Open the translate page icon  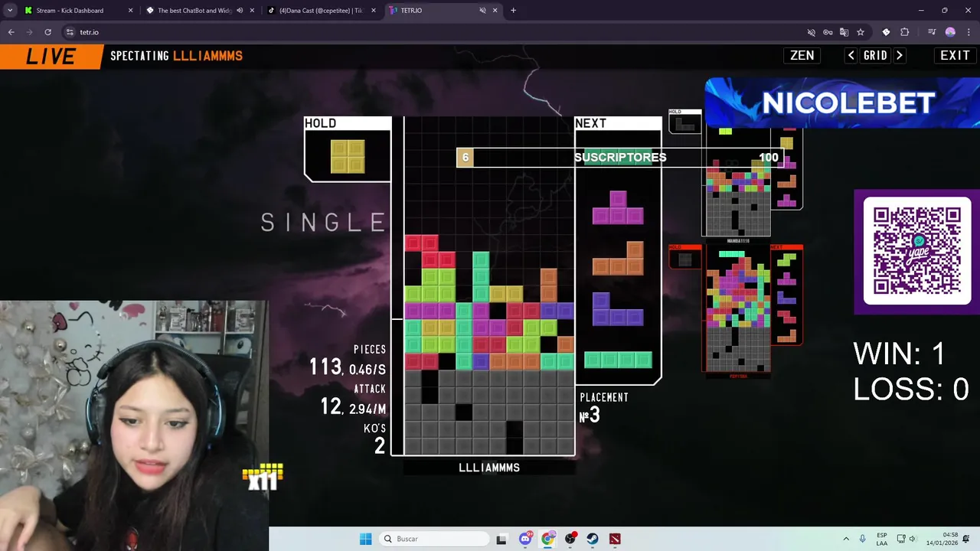(844, 32)
